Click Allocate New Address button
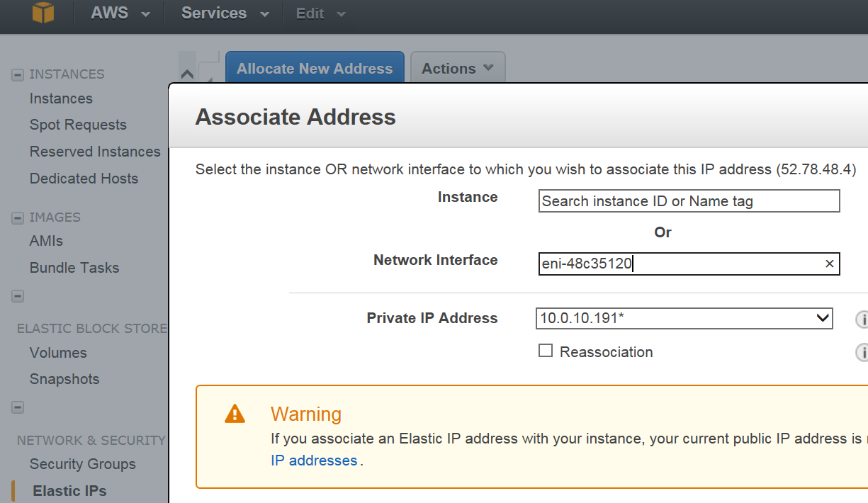This screenshot has width=868, height=503. (315, 69)
